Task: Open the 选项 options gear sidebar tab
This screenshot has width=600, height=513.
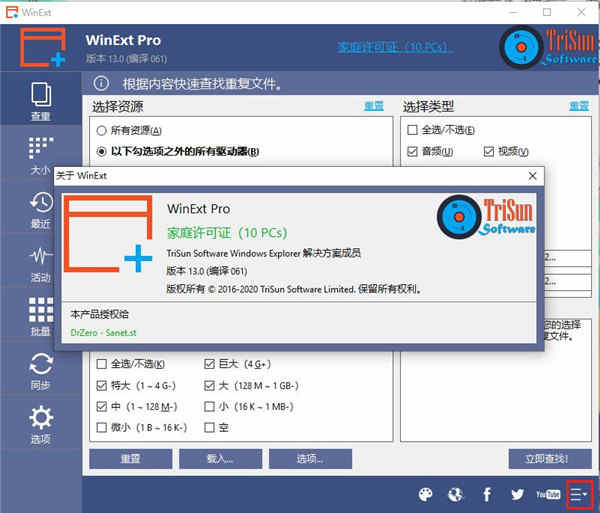Action: (x=41, y=425)
